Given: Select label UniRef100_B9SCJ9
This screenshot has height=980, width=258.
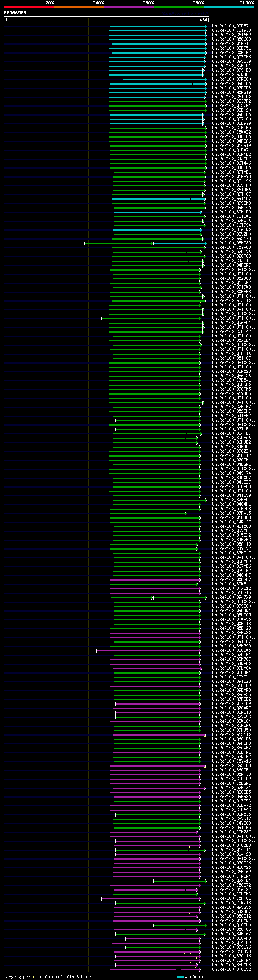Looking at the screenshot, I should 231,61.
